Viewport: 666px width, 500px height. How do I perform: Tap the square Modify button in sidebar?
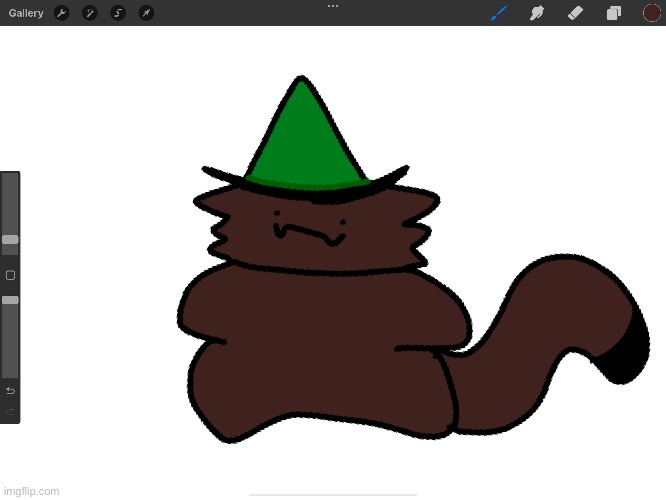10,275
